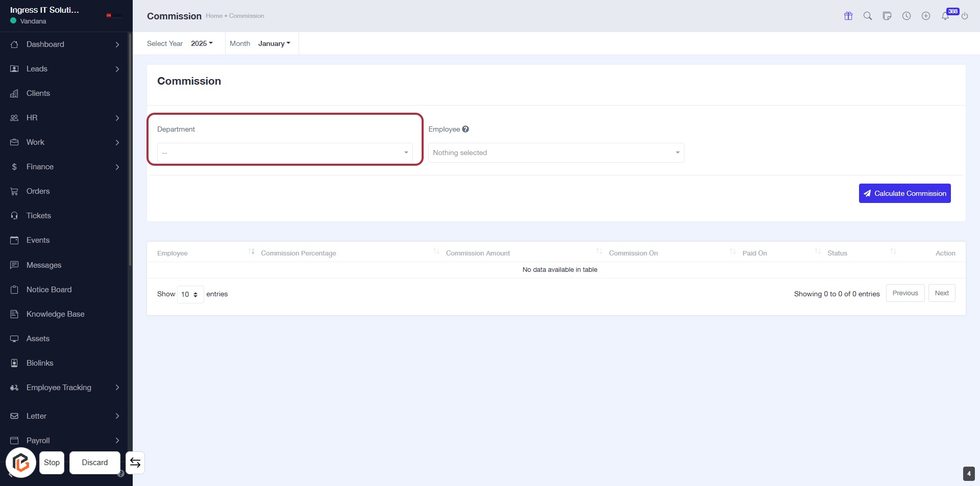The height and width of the screenshot is (486, 980).
Task: Open the Month January dropdown
Action: [x=274, y=43]
